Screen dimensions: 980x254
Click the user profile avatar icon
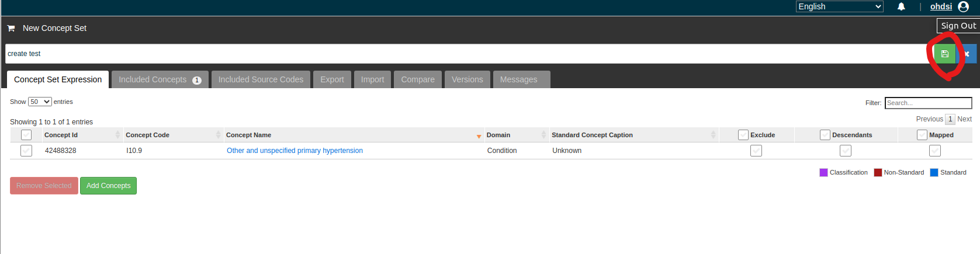(x=964, y=6)
